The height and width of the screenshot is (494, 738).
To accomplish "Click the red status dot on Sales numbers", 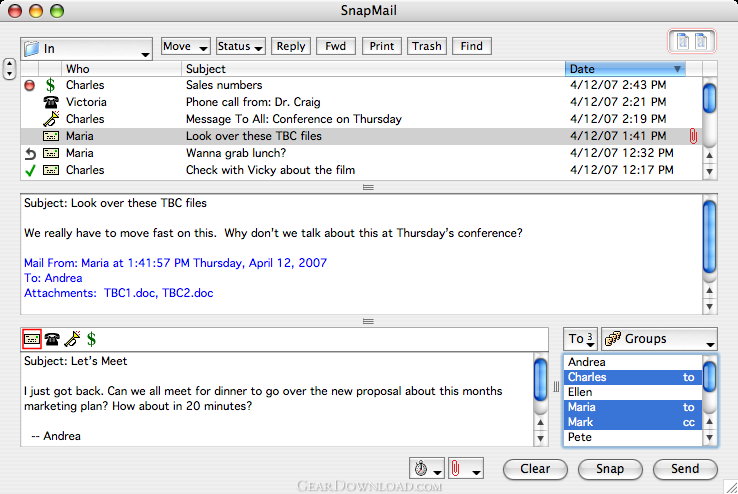I will [30, 85].
